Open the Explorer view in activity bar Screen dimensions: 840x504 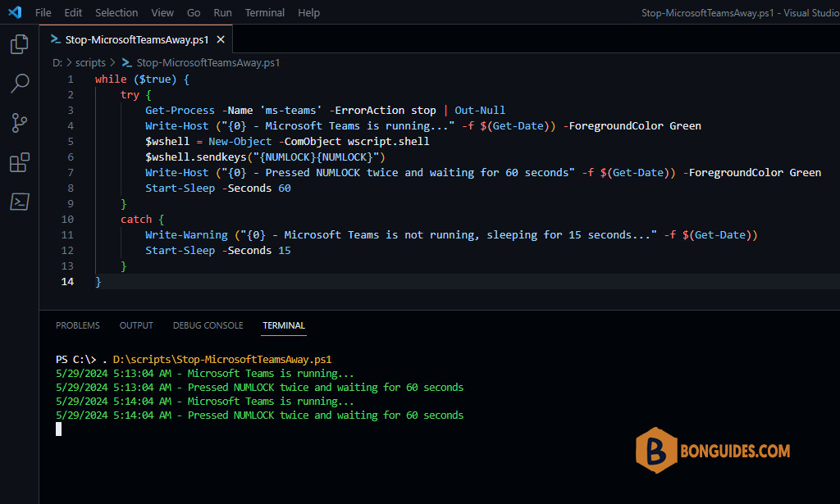tap(20, 44)
